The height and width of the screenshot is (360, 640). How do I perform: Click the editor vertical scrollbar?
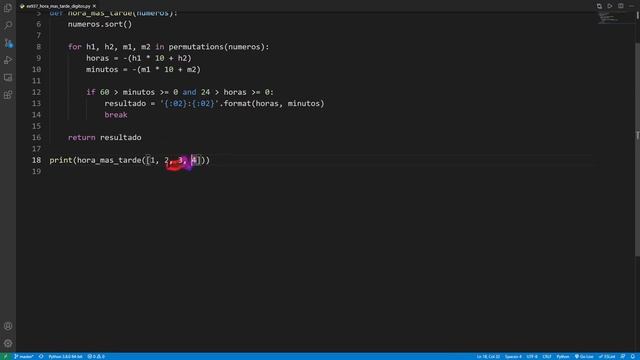point(637,149)
